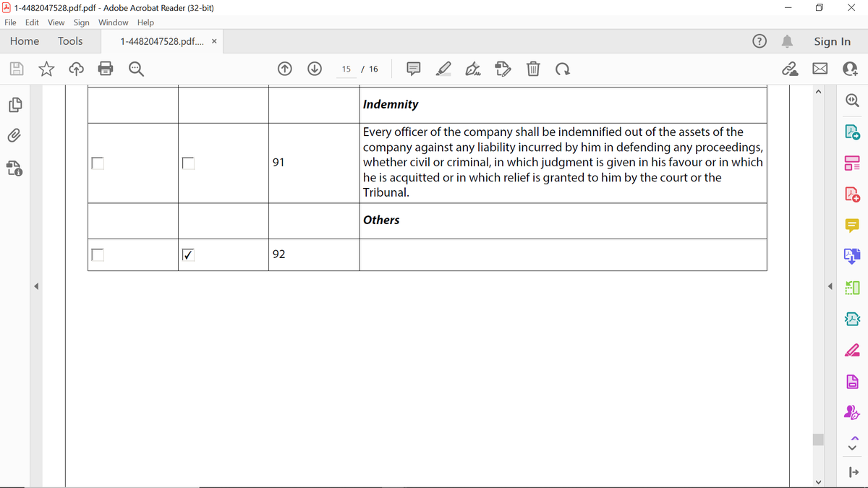
Task: Click the scrollbar up arrow
Action: coord(819,92)
